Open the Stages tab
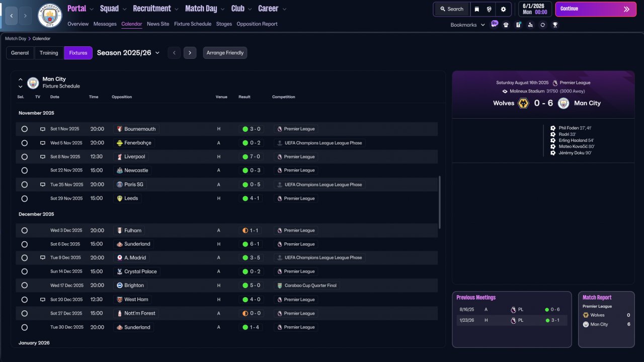The image size is (644, 362). pyautogui.click(x=224, y=24)
